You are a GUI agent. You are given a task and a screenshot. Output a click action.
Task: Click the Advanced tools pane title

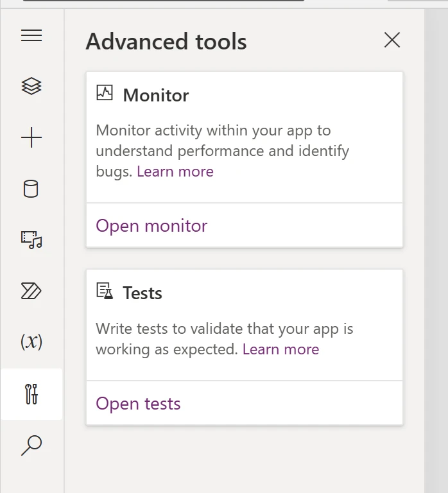166,42
